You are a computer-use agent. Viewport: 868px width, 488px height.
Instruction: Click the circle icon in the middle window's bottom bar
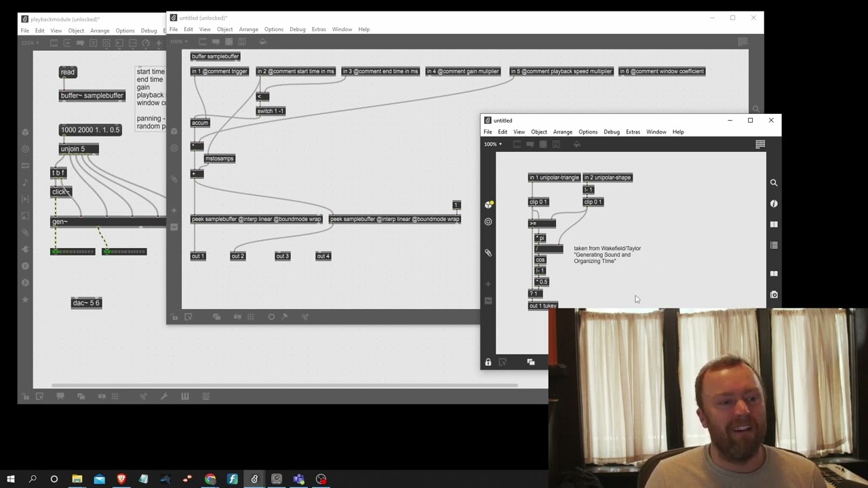[x=271, y=317]
